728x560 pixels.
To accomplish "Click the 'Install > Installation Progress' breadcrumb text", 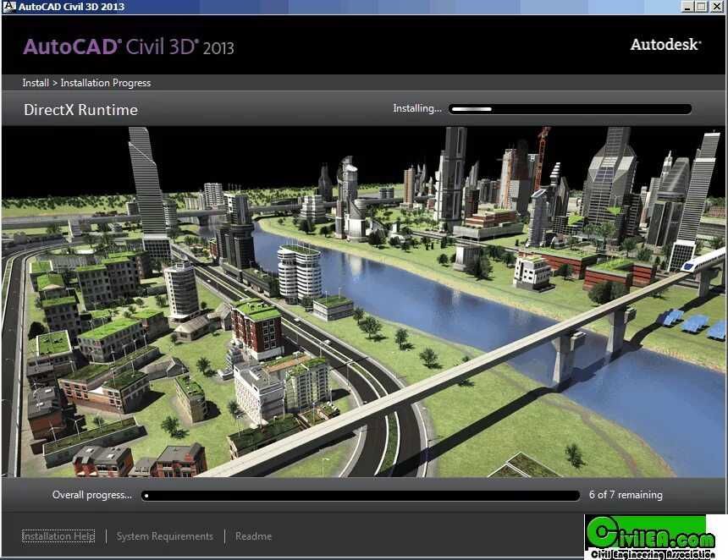I will [x=87, y=83].
